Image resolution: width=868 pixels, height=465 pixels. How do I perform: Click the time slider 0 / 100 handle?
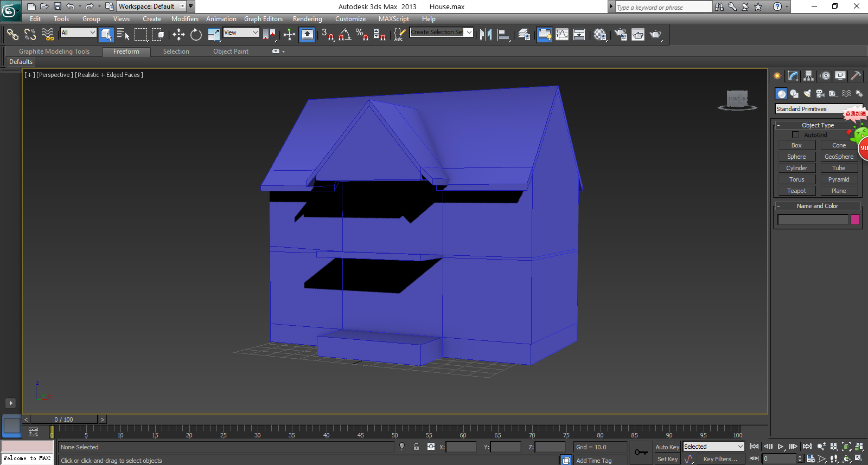(64, 419)
